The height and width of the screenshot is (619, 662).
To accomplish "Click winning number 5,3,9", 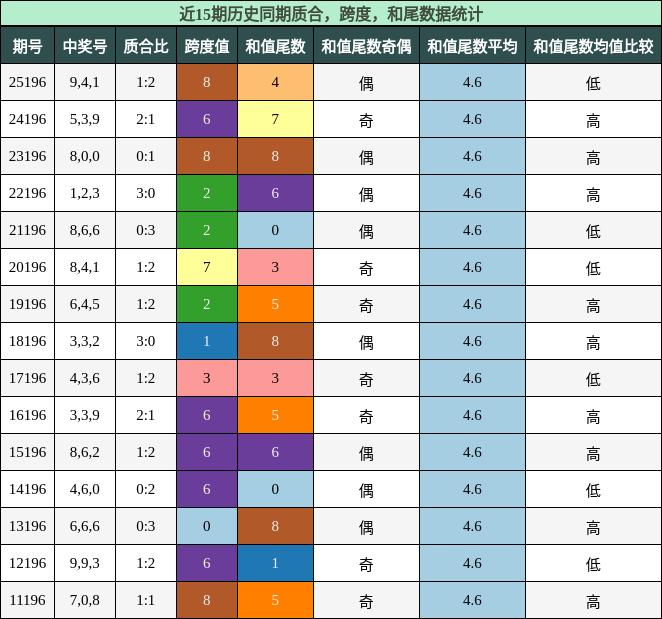I will click(x=85, y=119).
